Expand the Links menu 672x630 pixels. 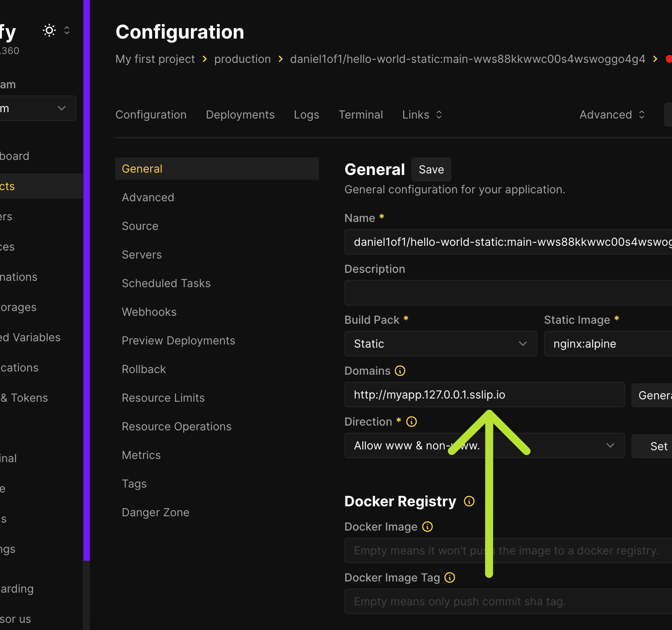pos(422,115)
